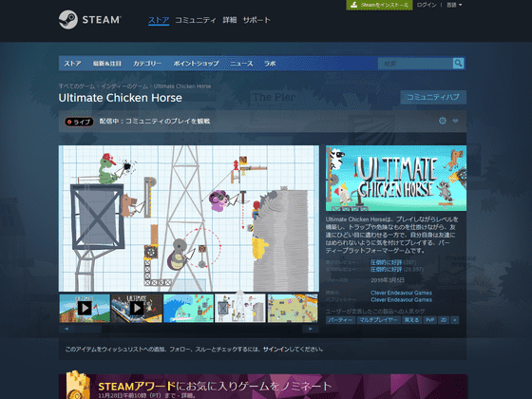Viewport: 532px width, 399px height.
Task: Click right arrow of thumbnail scrollbar
Action: 311,329
